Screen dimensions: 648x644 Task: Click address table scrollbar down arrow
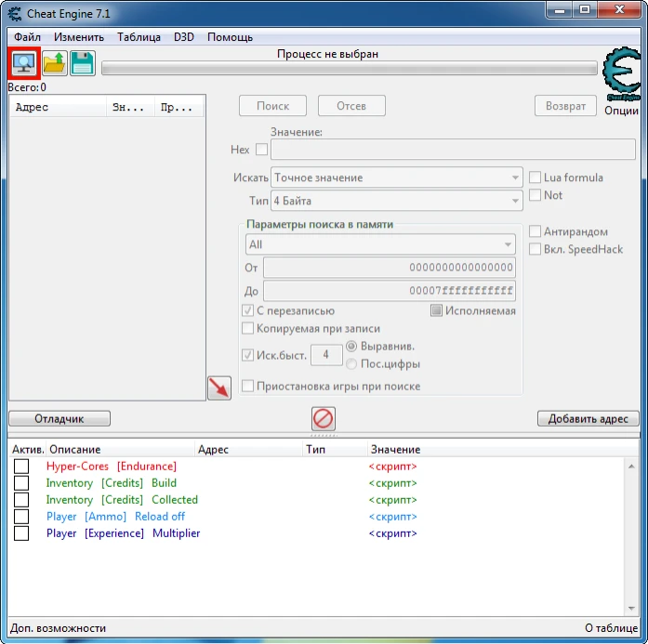point(631,608)
